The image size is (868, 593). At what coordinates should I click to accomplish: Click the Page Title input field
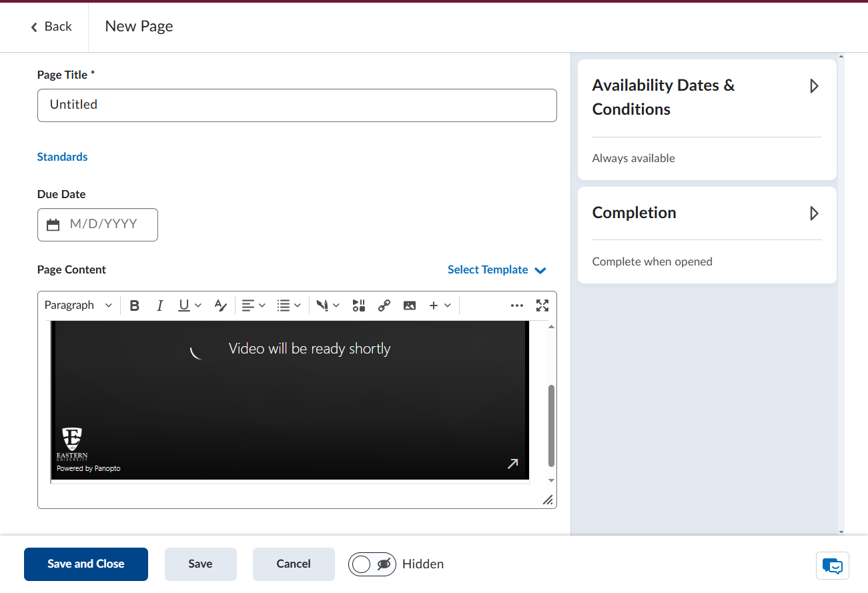297,105
